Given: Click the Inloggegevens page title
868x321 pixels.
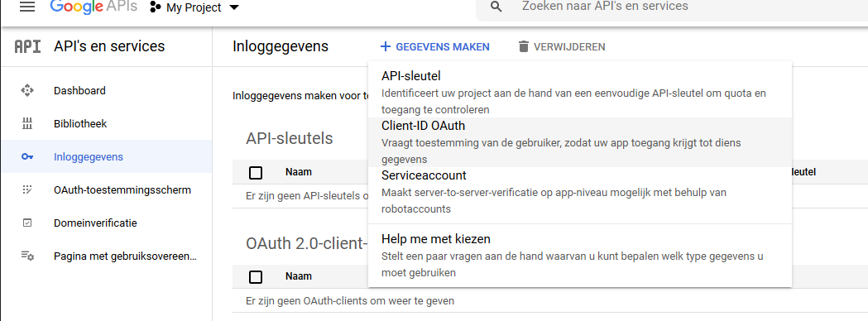Looking at the screenshot, I should pyautogui.click(x=281, y=46).
